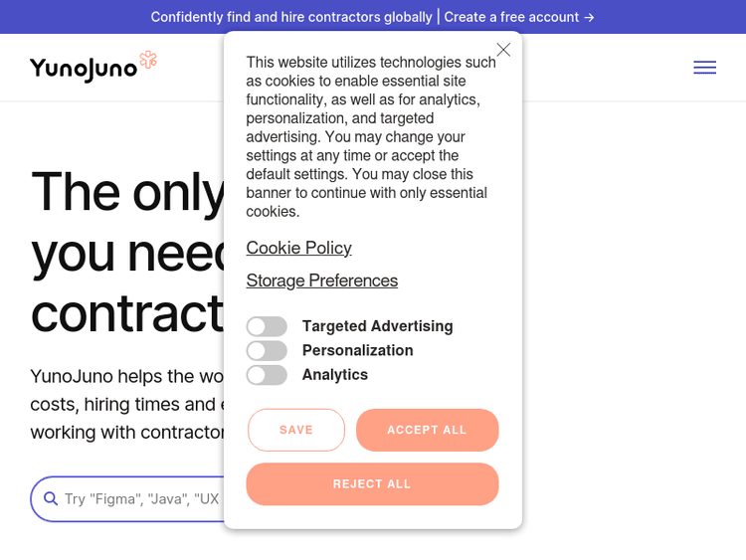Click the YunoJuno wordmark logo

point(84,69)
